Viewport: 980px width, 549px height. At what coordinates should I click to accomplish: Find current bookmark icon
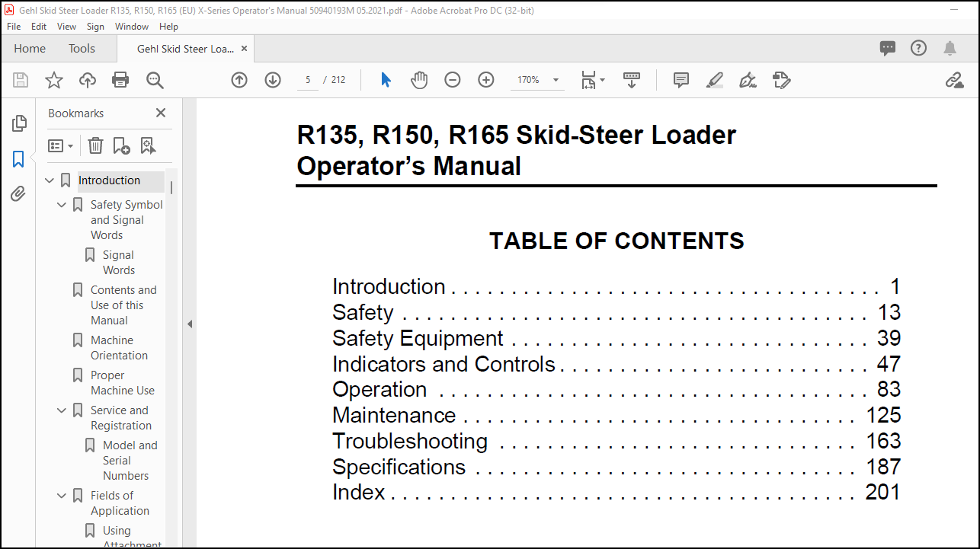coord(148,145)
